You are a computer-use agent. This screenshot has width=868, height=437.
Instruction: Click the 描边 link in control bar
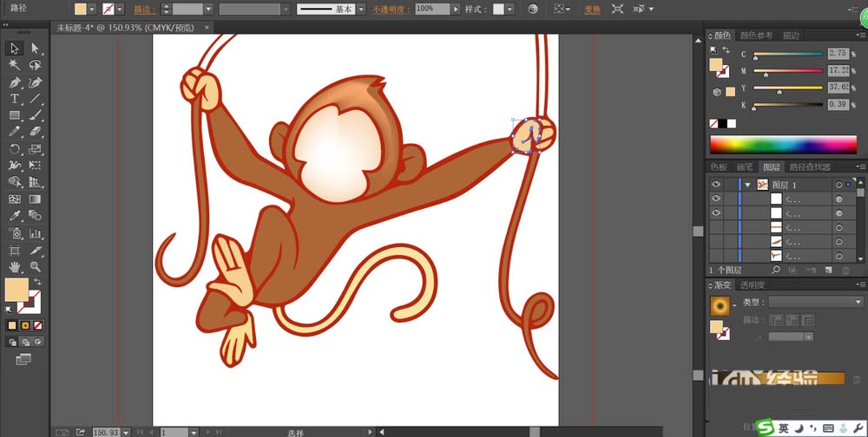click(145, 9)
